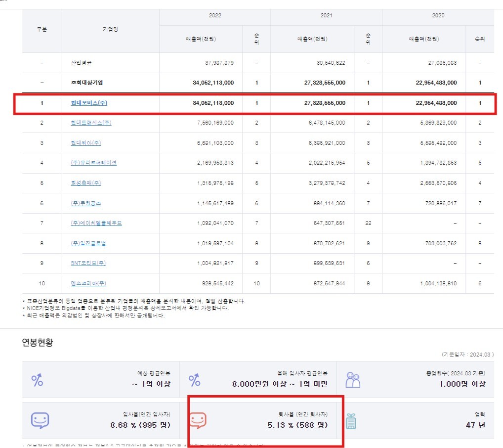Click 두원공조 row 2020 sales value
Image resolution: width=503 pixels, height=448 pixels.
pyautogui.click(x=441, y=203)
